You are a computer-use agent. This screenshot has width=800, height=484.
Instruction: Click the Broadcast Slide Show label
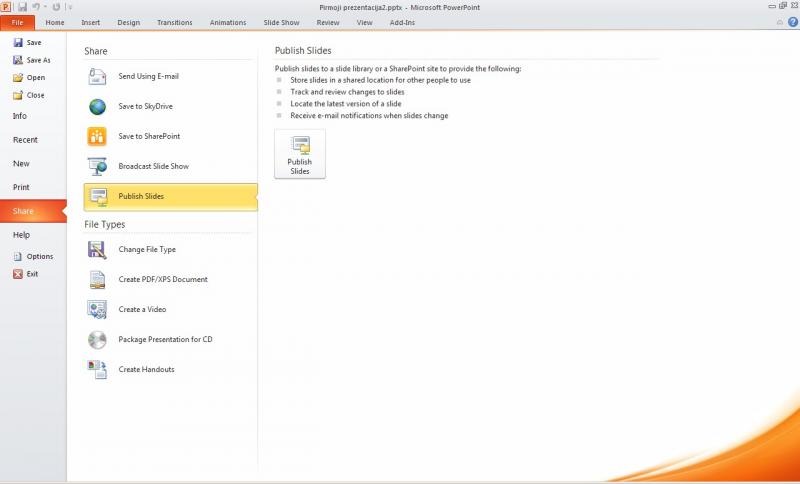pos(154,166)
